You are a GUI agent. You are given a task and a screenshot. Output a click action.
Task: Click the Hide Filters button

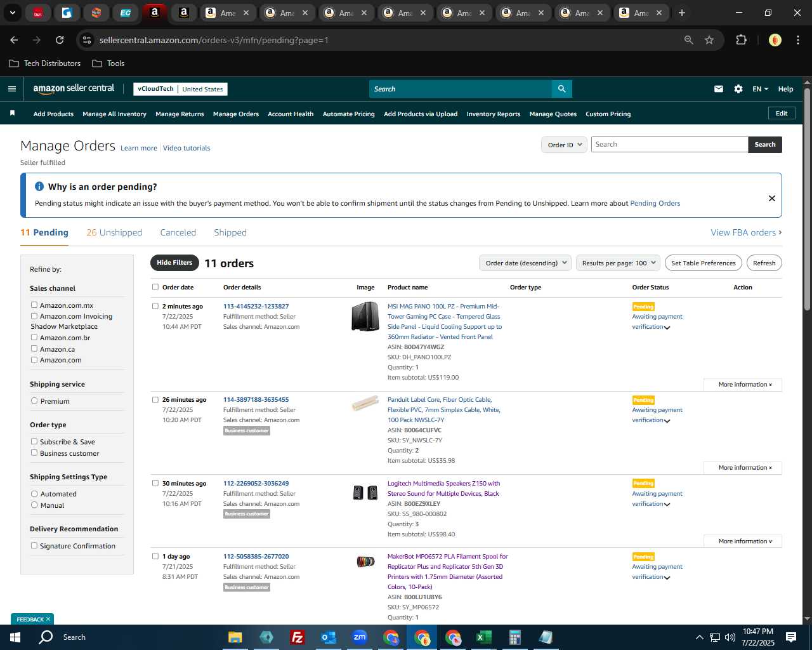pyautogui.click(x=174, y=263)
